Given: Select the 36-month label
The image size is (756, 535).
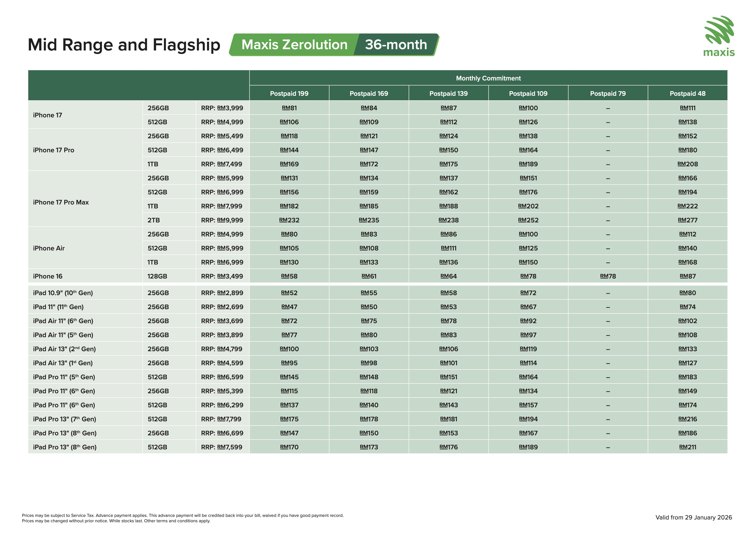Looking at the screenshot, I should tap(396, 45).
